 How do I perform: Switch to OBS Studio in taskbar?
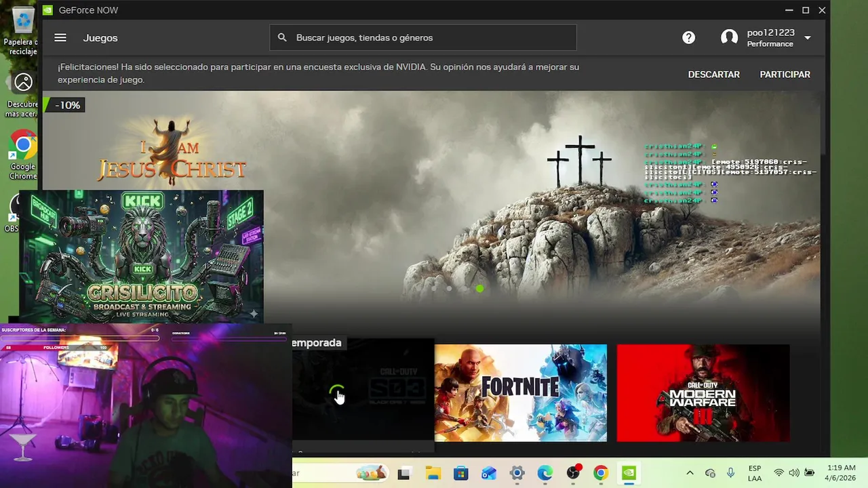click(x=574, y=473)
